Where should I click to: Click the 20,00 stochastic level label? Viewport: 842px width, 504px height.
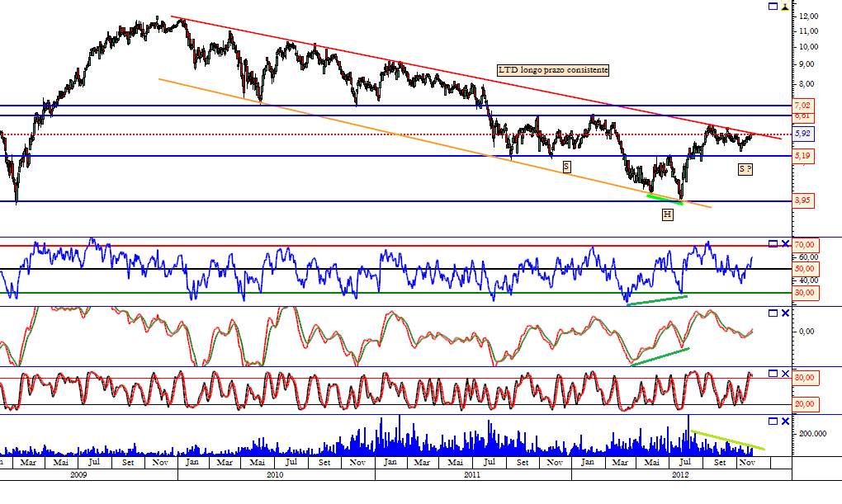806,404
